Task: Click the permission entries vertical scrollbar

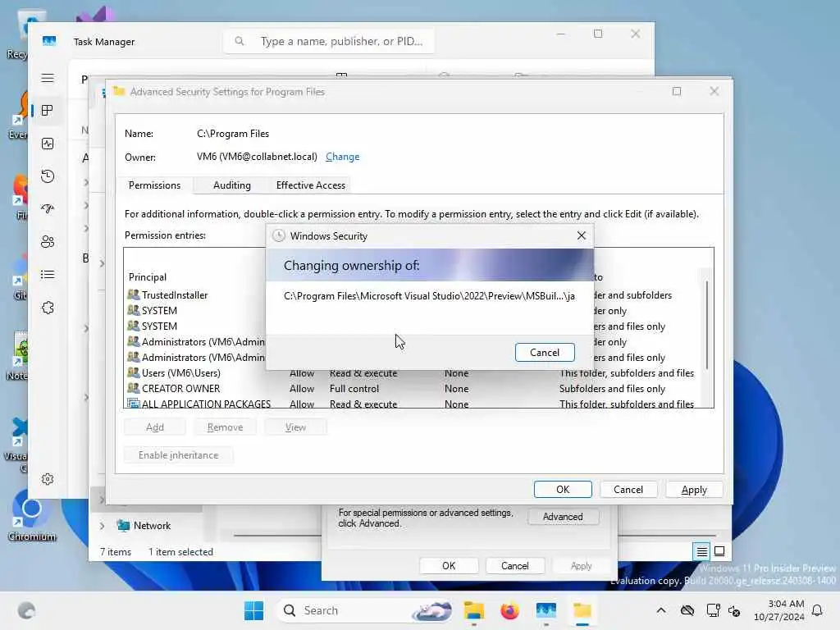Action: [x=707, y=325]
